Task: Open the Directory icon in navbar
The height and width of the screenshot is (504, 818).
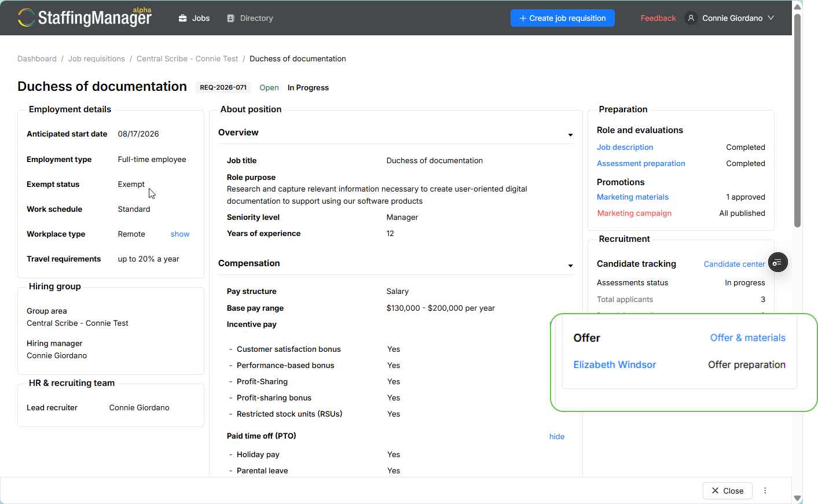Action: click(x=231, y=19)
